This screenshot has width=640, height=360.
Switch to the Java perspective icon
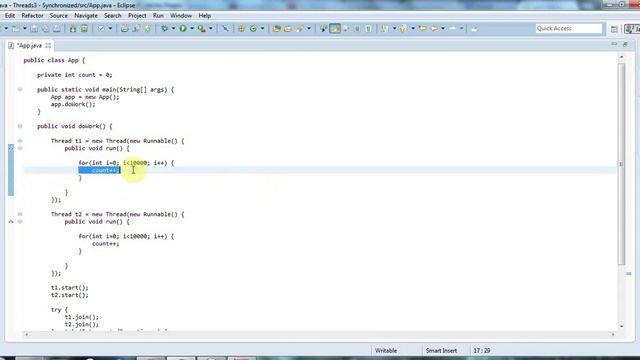pos(632,29)
